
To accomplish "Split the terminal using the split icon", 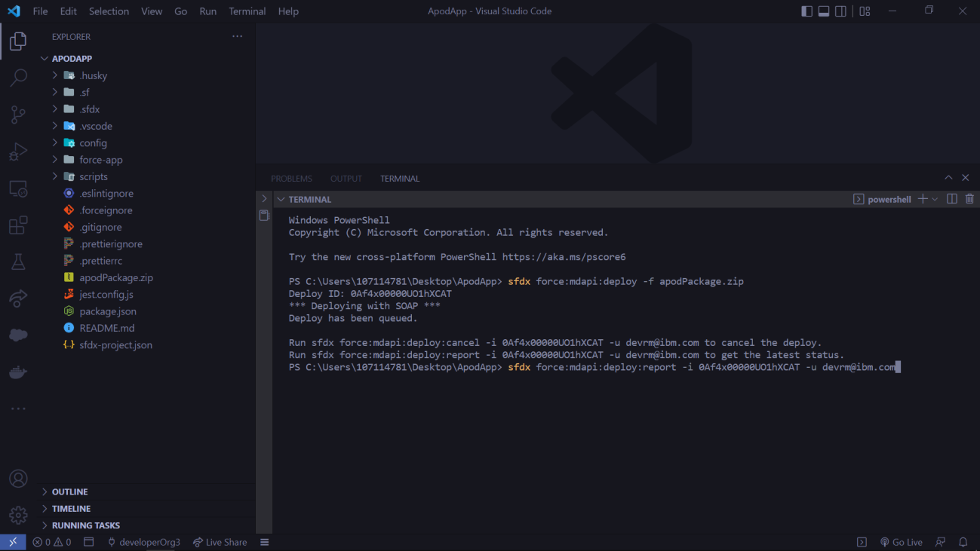I will coord(951,198).
